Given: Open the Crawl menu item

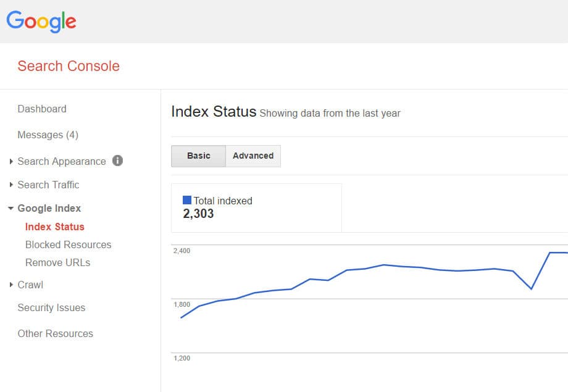Looking at the screenshot, I should coord(30,285).
